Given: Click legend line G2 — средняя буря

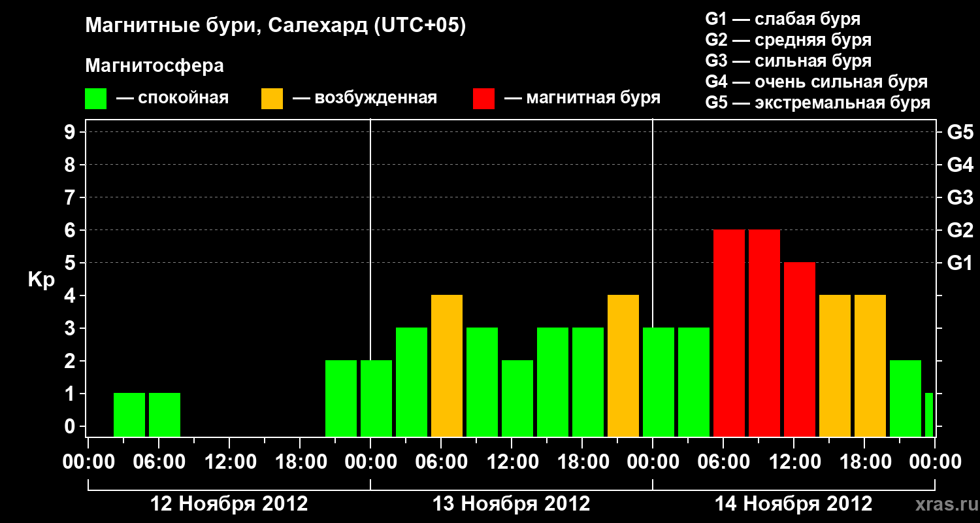Looking at the screenshot, I should point(788,40).
